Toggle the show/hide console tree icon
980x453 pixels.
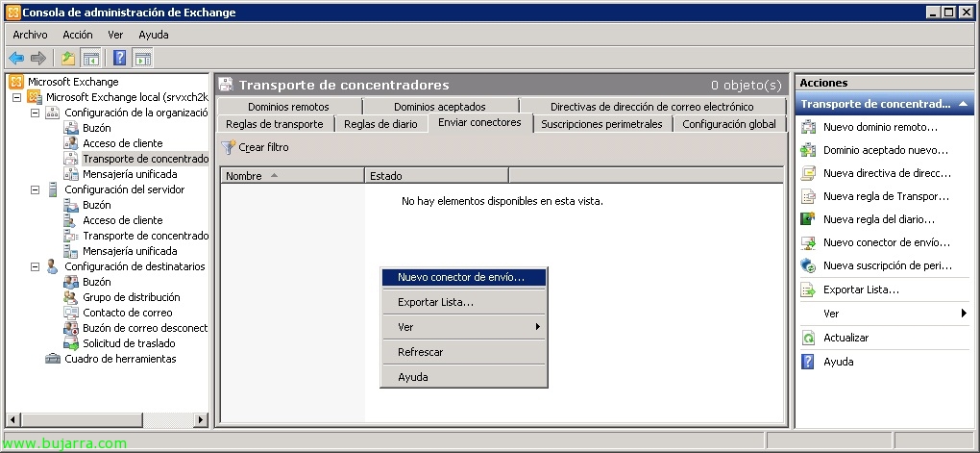click(90, 59)
